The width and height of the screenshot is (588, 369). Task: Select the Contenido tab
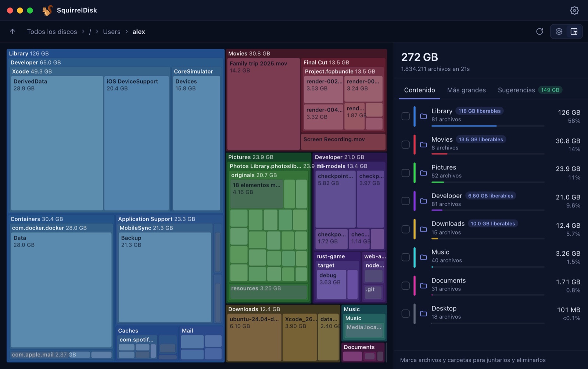point(419,90)
